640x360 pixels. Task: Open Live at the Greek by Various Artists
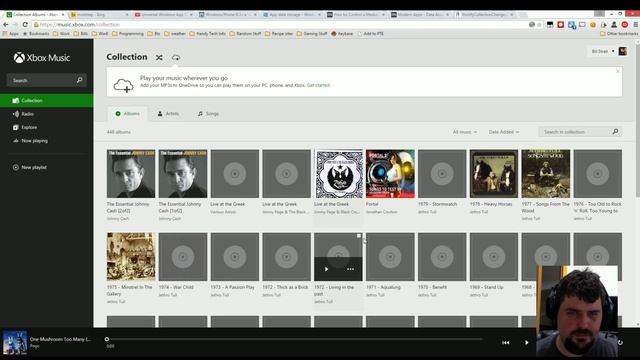pyautogui.click(x=235, y=173)
